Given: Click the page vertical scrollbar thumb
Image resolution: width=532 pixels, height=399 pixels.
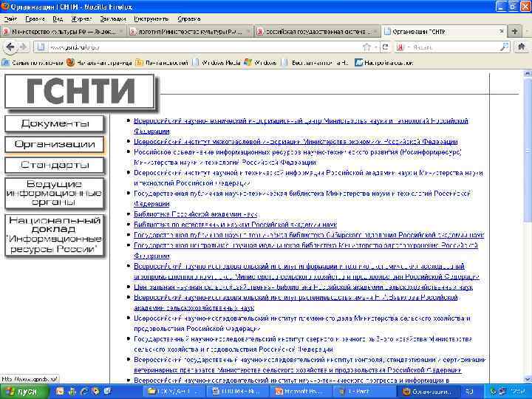Looking at the screenshot, I should click(528, 151).
